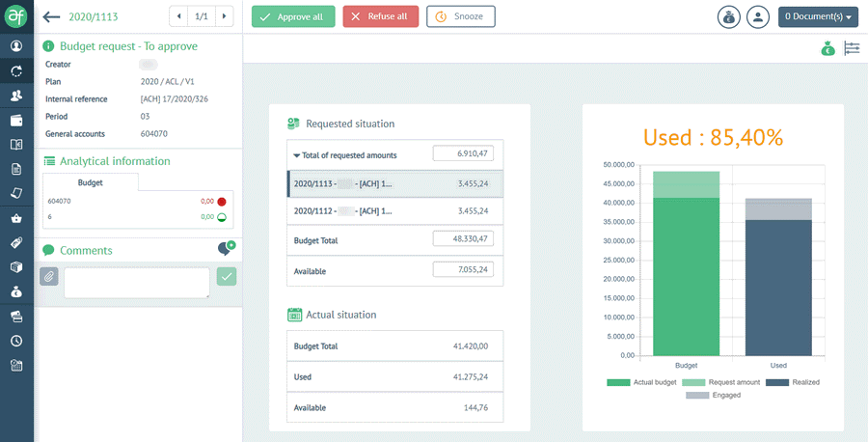Click the back arrow next to 2020/1113
Image resolution: width=868 pixels, height=442 pixels.
tap(52, 16)
